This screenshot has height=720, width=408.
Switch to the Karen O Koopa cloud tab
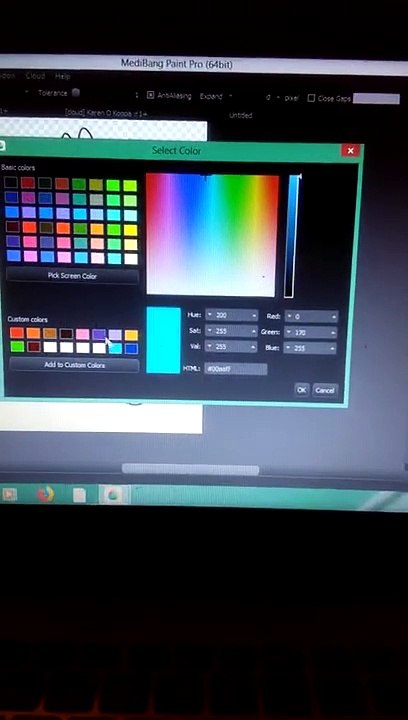tap(106, 113)
